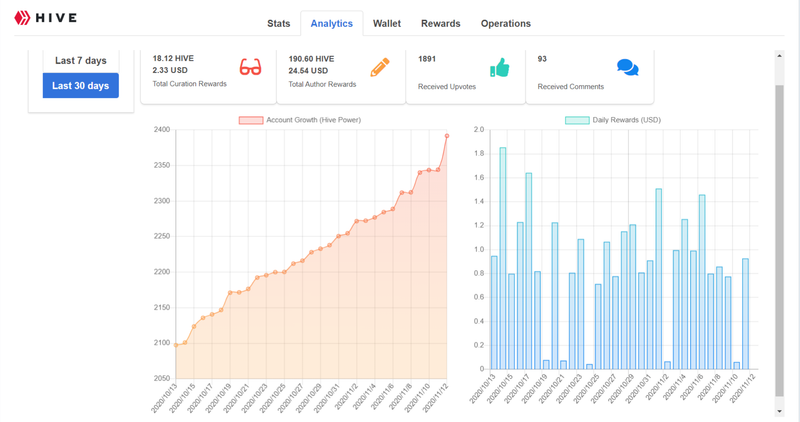Click the Total Author Rewards card
The width and height of the screenshot is (800, 422).
coord(341,77)
